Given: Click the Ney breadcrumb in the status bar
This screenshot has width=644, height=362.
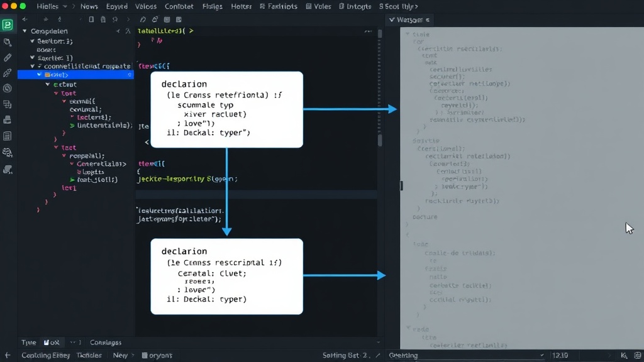Looking at the screenshot, I should click(x=120, y=356).
